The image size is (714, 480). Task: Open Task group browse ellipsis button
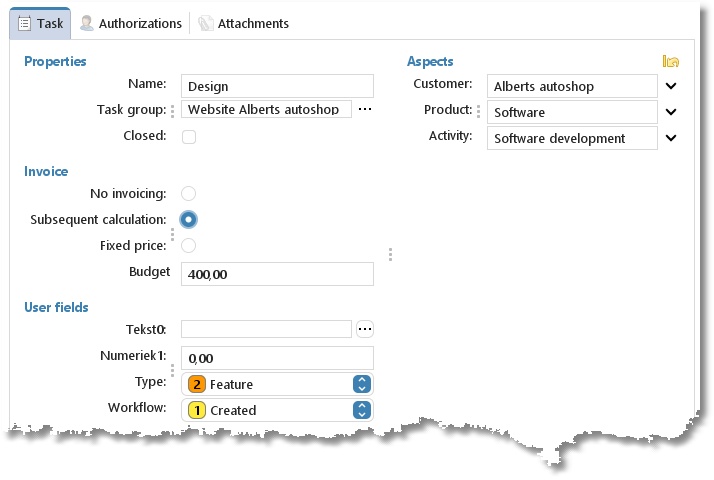click(365, 109)
